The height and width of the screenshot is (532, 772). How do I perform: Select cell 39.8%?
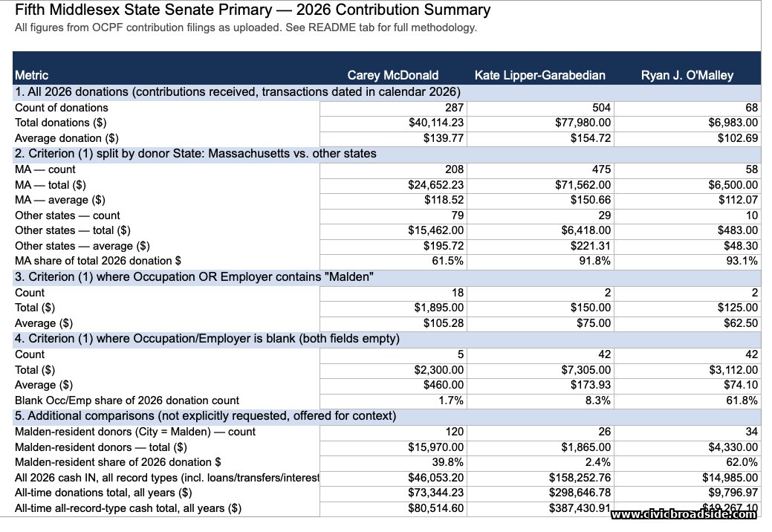[x=393, y=463]
